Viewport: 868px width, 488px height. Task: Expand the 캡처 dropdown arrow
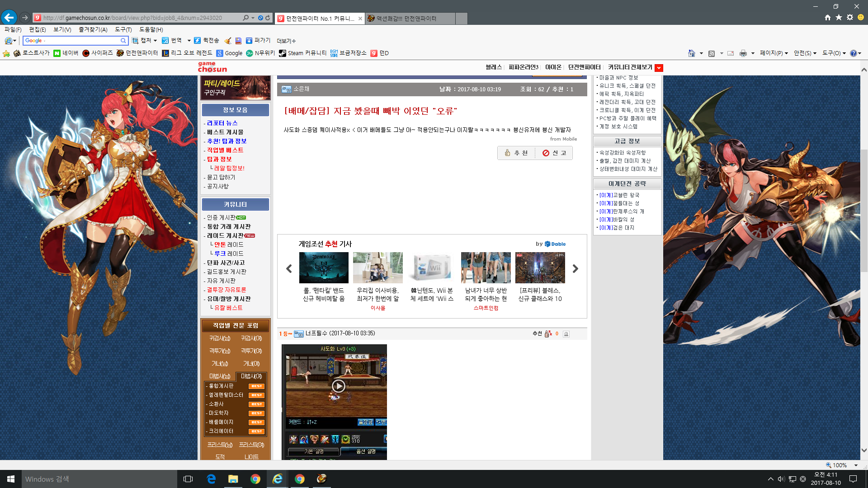[156, 41]
